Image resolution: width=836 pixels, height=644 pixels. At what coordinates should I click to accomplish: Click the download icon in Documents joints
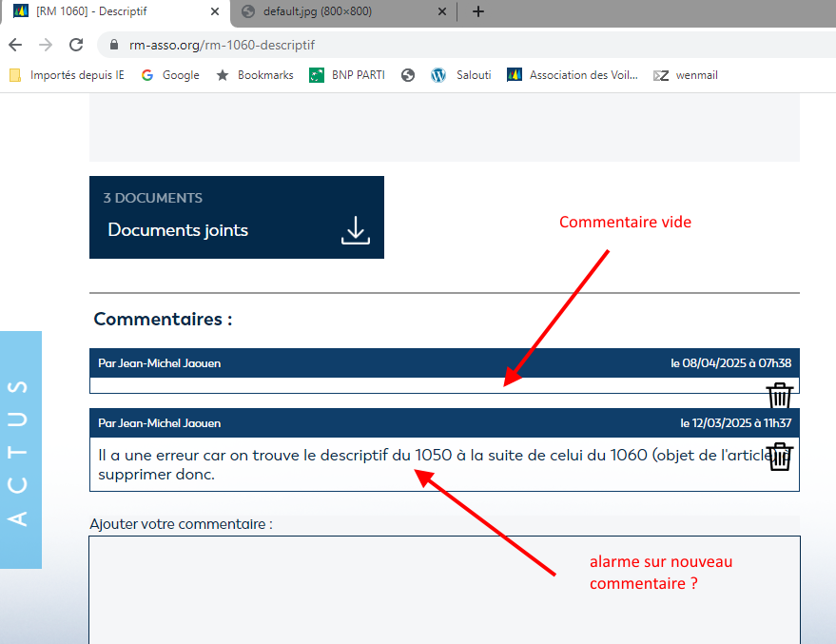coord(355,230)
